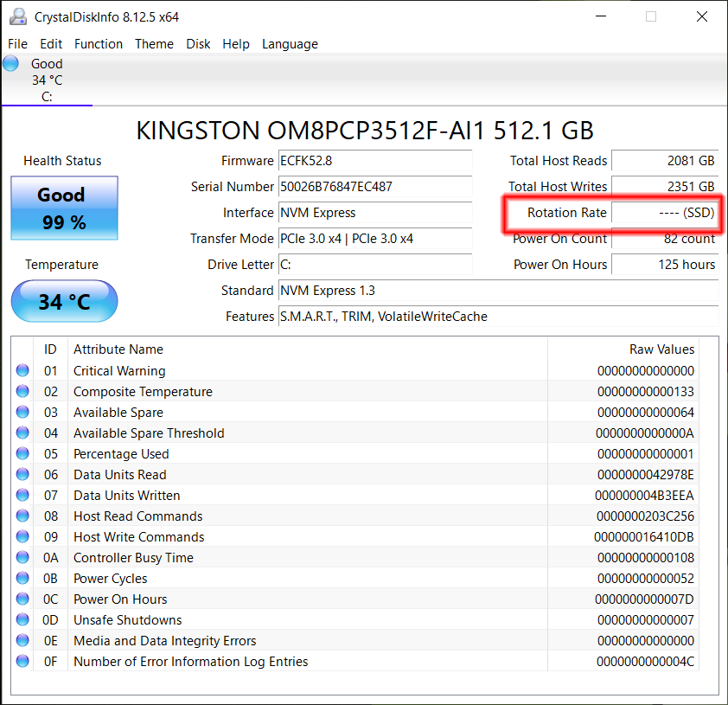Click the Transfer Mode field

(375, 239)
